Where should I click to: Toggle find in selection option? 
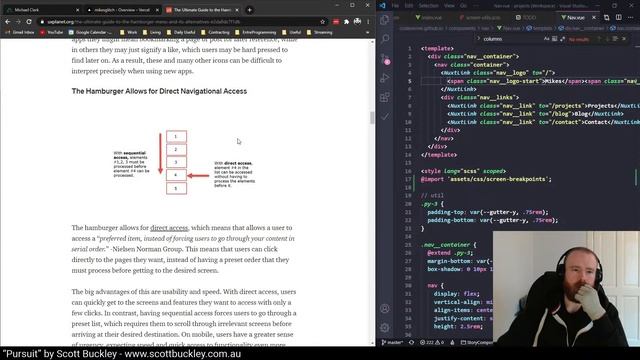coord(615,39)
